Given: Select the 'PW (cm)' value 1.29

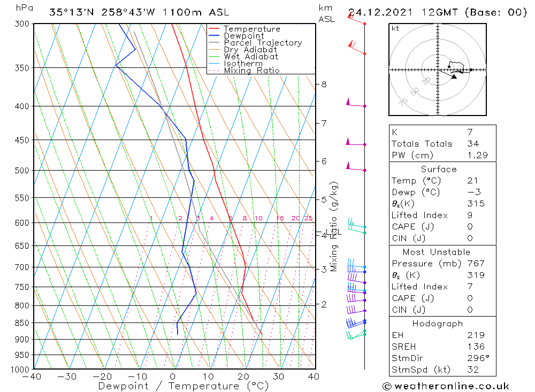Looking at the screenshot, I should point(478,155).
